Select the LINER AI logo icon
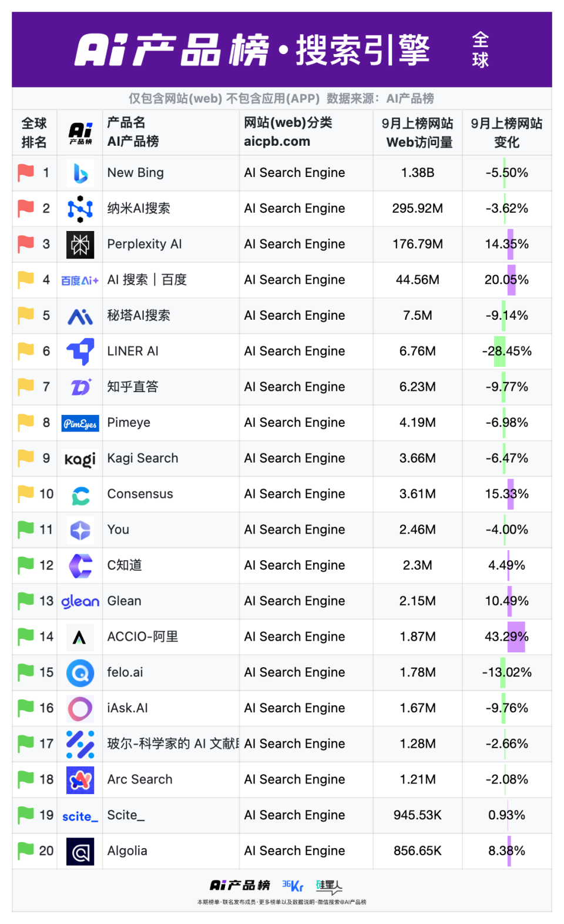564x924 pixels. (x=80, y=351)
